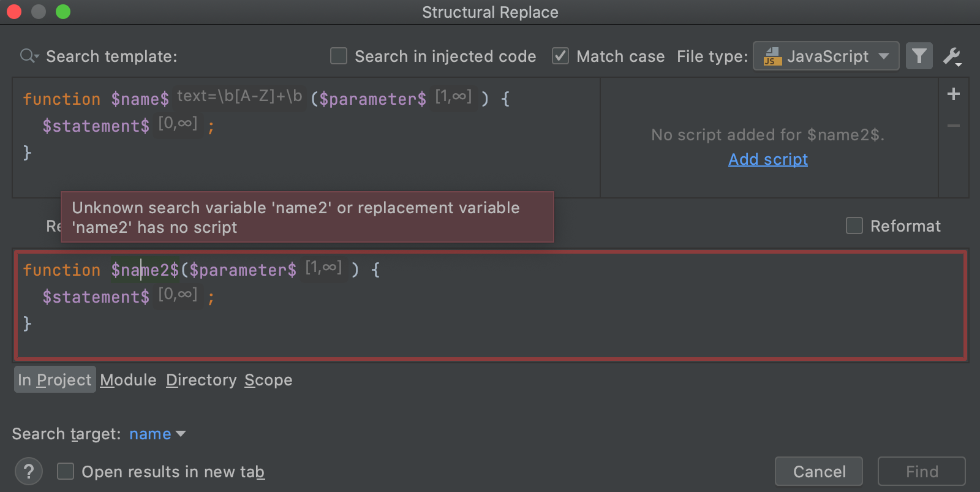This screenshot has height=492, width=980.
Task: Uncheck the Match case checkbox
Action: click(560, 56)
